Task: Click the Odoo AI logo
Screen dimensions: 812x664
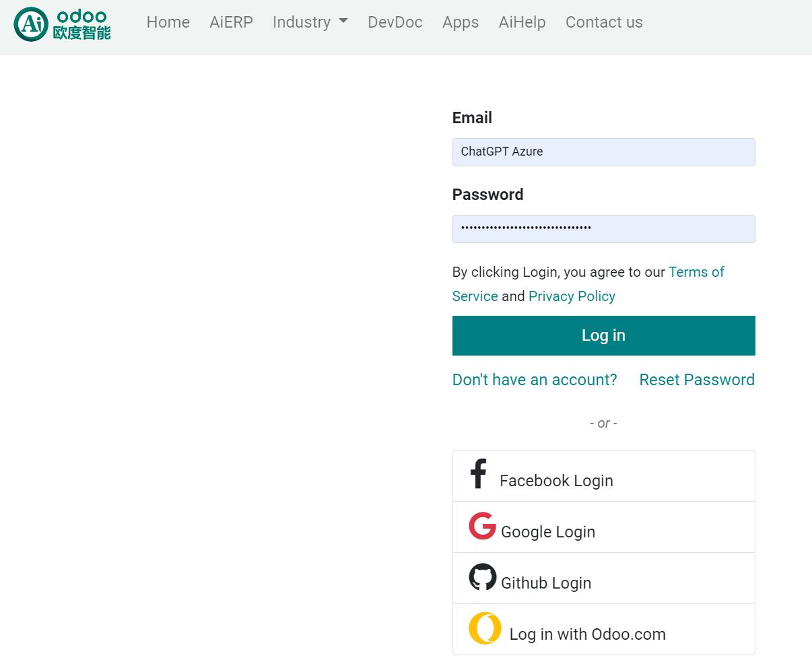Action: pyautogui.click(x=63, y=24)
